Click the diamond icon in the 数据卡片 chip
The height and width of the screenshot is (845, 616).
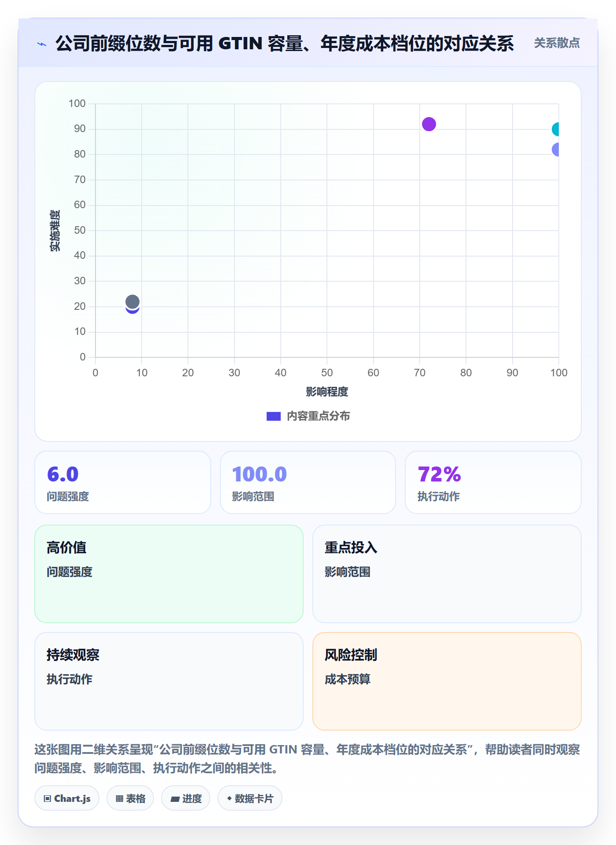(229, 798)
